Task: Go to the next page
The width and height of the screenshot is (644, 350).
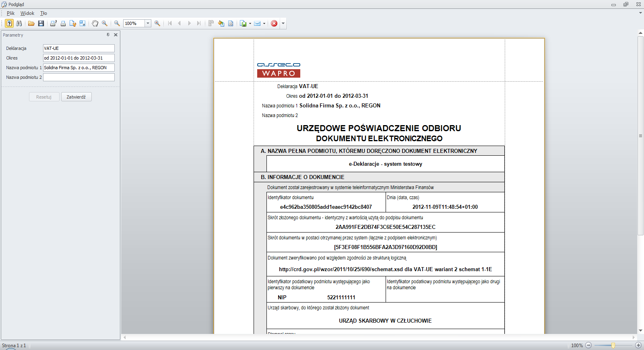Action: pos(189,23)
